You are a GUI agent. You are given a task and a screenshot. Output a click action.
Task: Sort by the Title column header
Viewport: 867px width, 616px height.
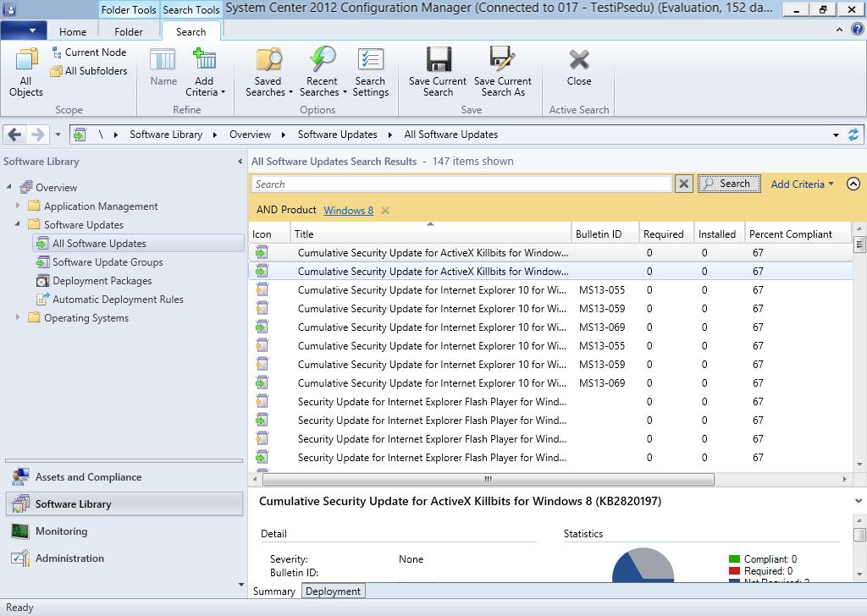(x=430, y=234)
